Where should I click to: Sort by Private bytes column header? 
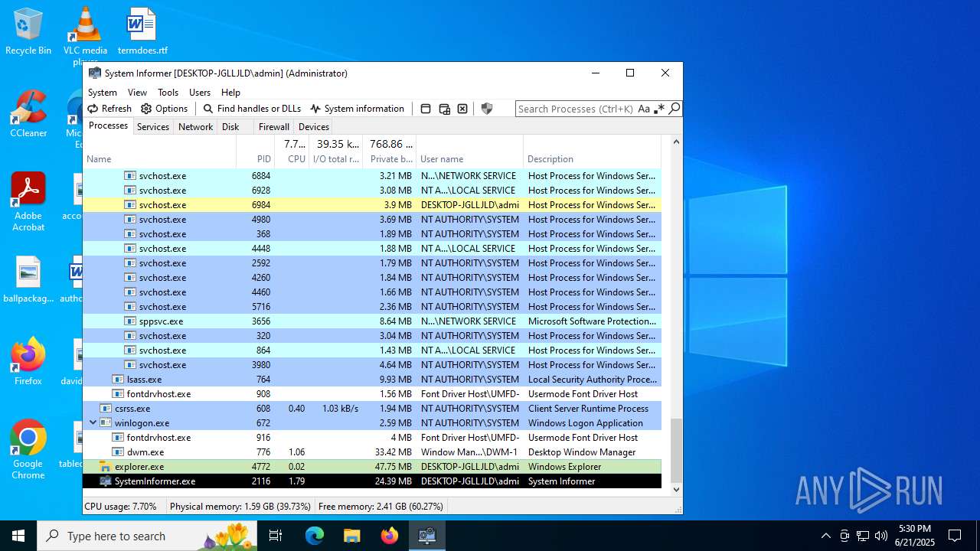coord(390,152)
